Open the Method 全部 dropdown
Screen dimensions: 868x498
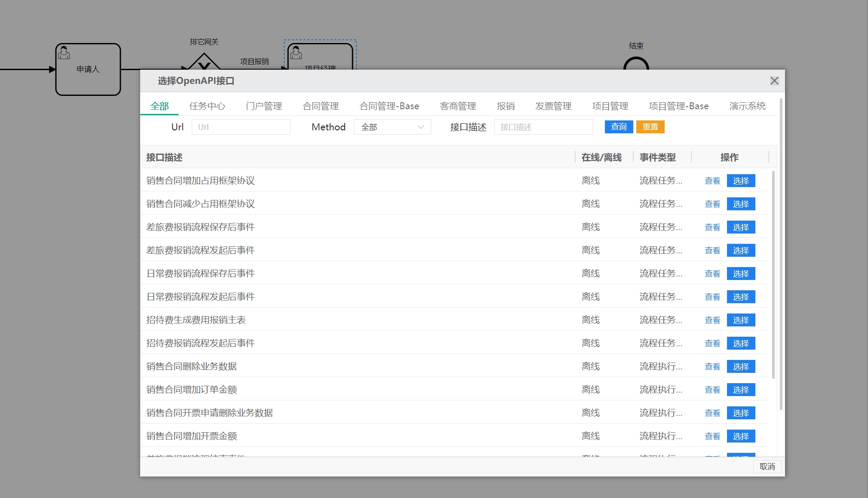coord(392,127)
